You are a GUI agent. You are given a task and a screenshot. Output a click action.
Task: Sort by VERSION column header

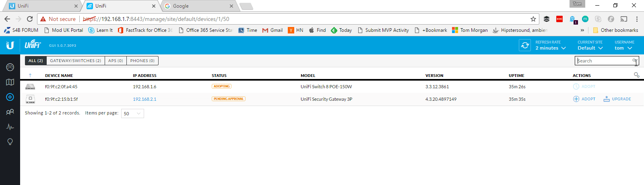[434, 76]
